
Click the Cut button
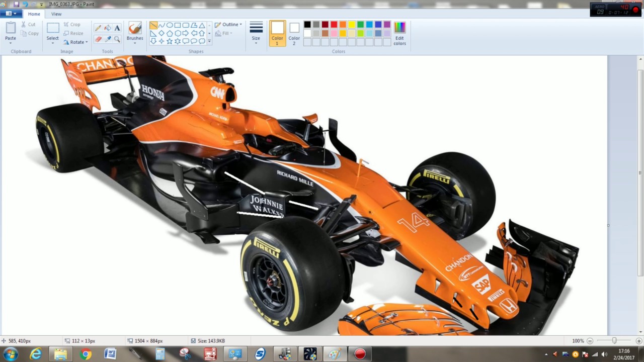[x=28, y=24]
